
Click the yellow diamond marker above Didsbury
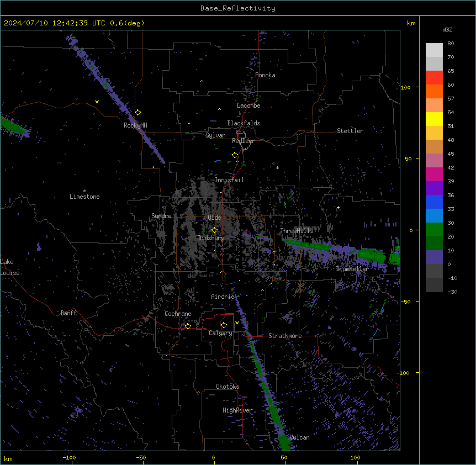tap(214, 230)
